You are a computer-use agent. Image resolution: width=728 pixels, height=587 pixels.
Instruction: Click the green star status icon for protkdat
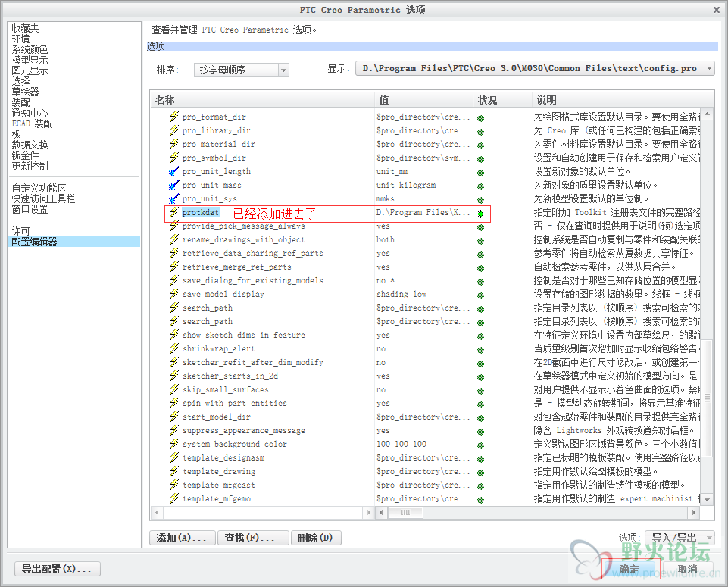click(x=480, y=214)
